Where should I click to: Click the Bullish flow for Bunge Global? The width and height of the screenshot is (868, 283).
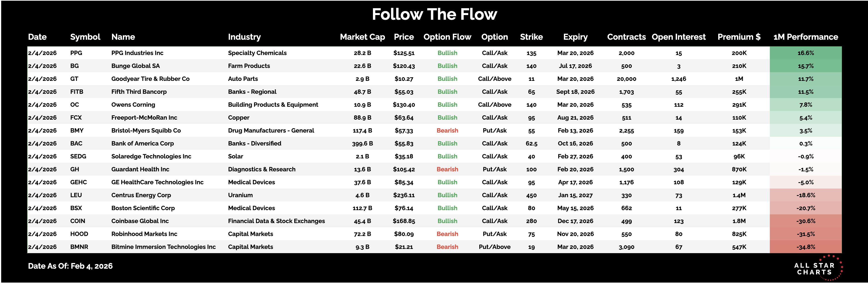tap(447, 66)
